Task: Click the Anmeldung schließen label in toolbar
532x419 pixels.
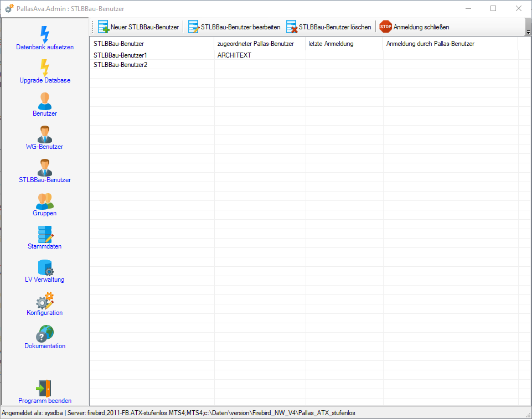Action: pyautogui.click(x=421, y=27)
